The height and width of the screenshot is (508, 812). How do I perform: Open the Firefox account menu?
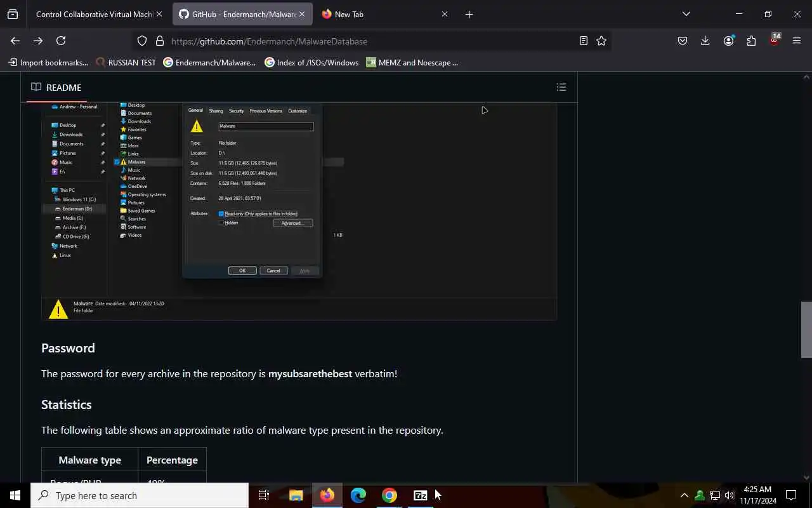point(728,41)
